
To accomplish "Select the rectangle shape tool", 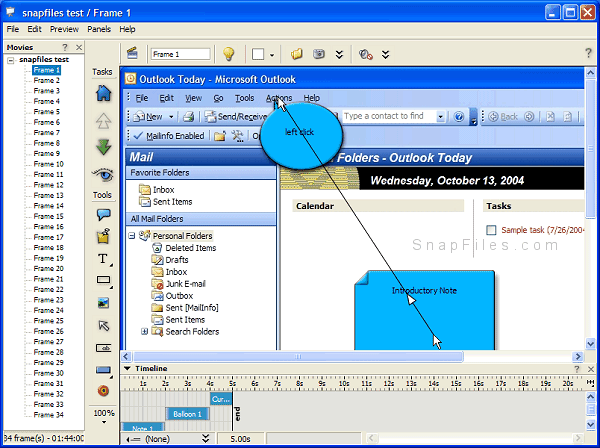I will click(x=103, y=280).
